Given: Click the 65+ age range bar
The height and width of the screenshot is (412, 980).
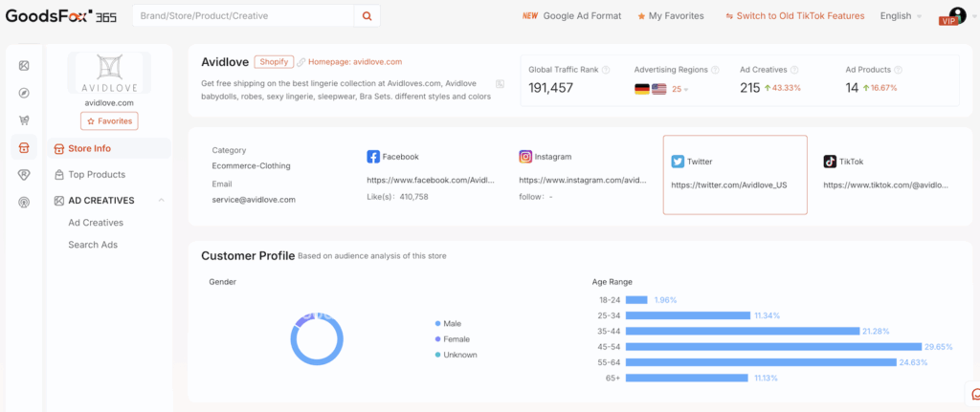Looking at the screenshot, I should pyautogui.click(x=687, y=378).
